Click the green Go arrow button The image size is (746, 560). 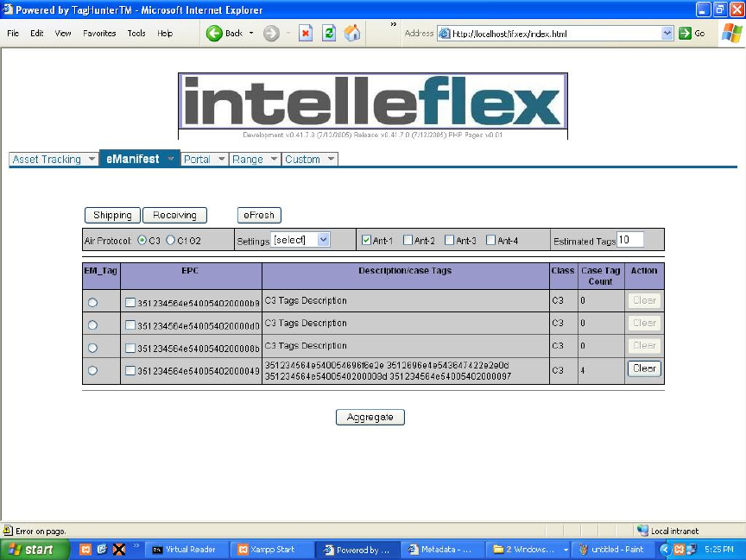click(x=685, y=34)
